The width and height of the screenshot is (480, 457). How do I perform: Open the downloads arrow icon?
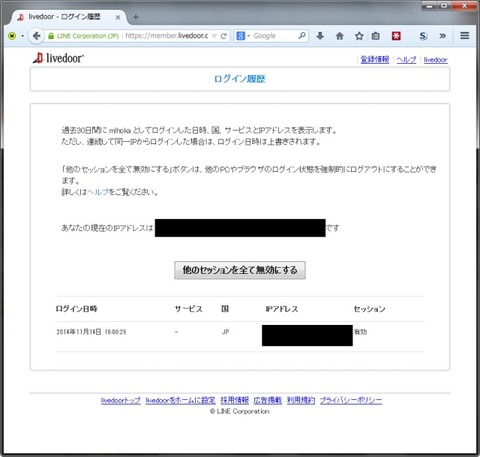click(320, 36)
